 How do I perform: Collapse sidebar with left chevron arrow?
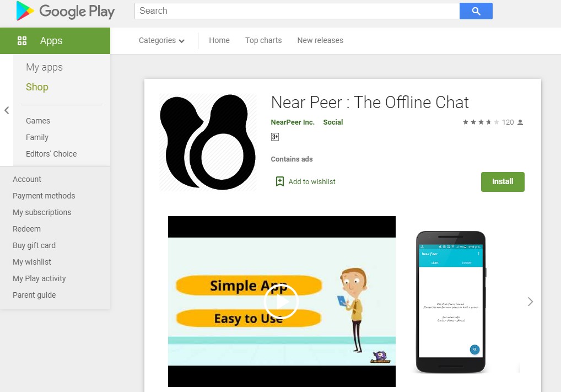click(x=7, y=110)
